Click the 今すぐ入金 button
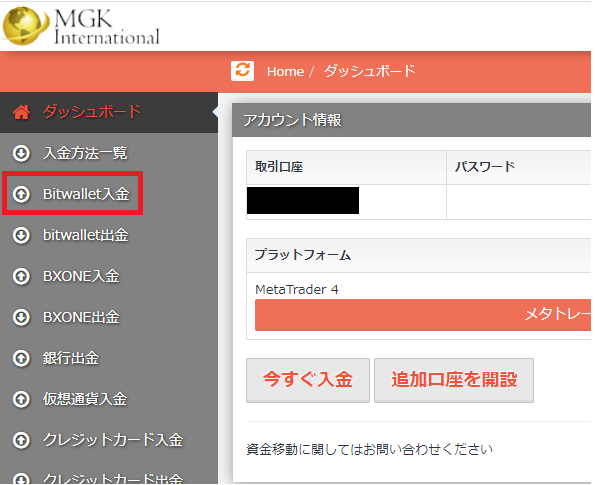595x485 pixels. click(x=308, y=380)
